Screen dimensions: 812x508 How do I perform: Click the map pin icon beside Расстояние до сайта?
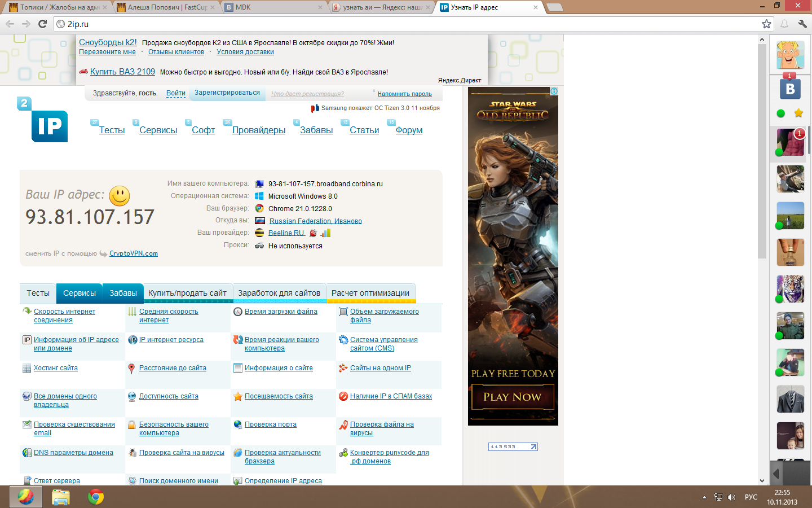(x=131, y=369)
